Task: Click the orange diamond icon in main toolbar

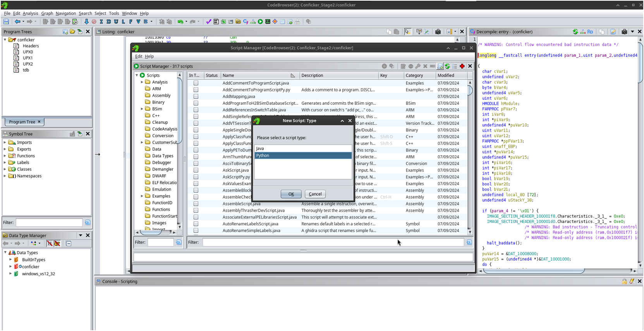Action: [x=275, y=22]
